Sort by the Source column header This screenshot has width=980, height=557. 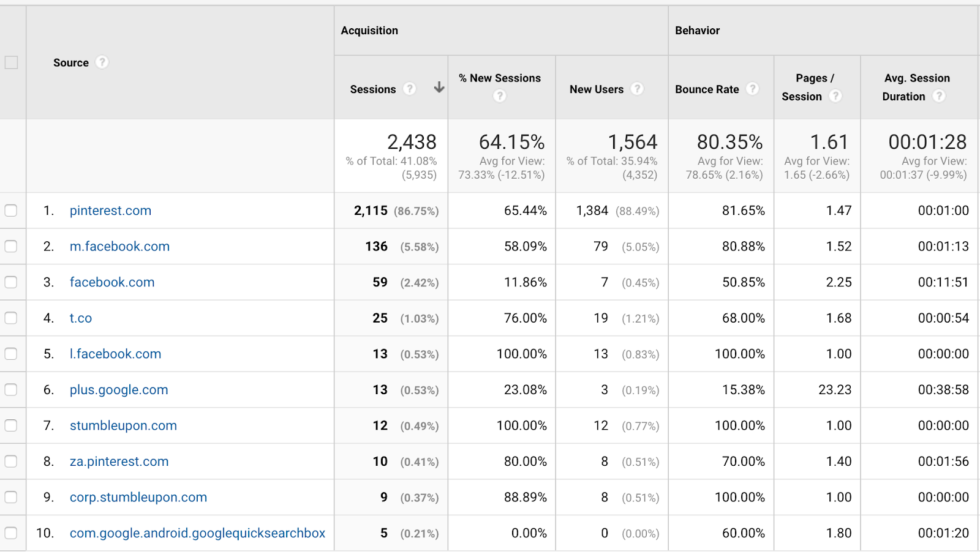tap(71, 62)
